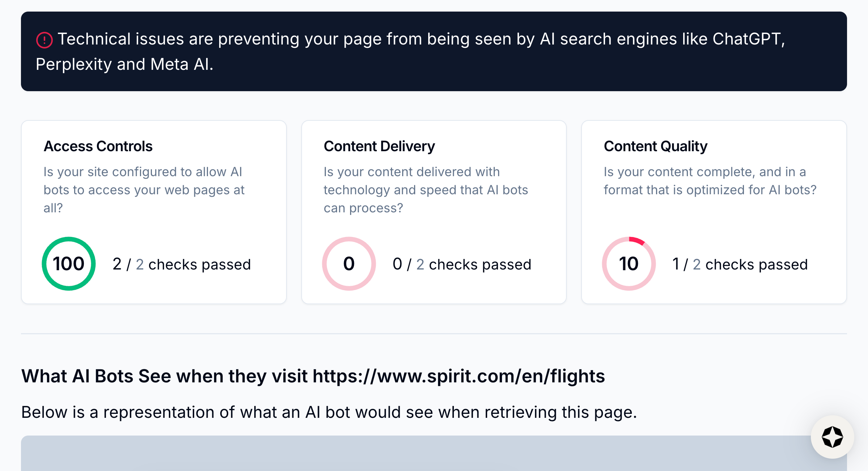Image resolution: width=868 pixels, height=471 pixels.
Task: Click the Content Quality score ring showing 10
Action: [629, 264]
